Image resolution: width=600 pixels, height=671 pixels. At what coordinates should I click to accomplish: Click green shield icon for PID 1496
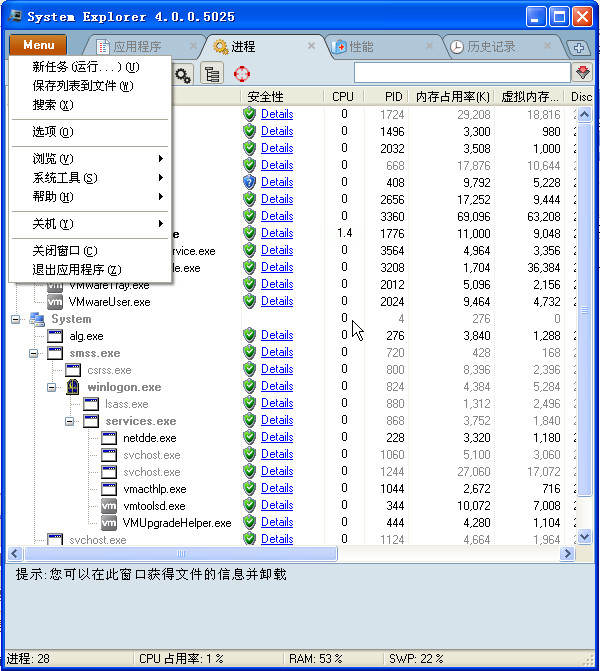[x=250, y=131]
